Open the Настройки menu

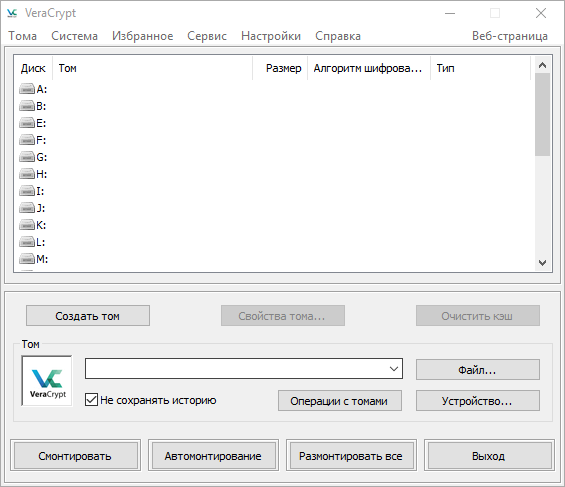point(271,36)
